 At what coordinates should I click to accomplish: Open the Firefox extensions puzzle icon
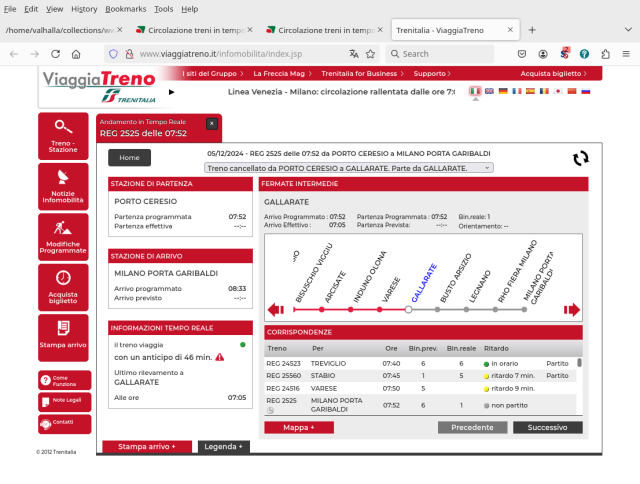tap(606, 54)
